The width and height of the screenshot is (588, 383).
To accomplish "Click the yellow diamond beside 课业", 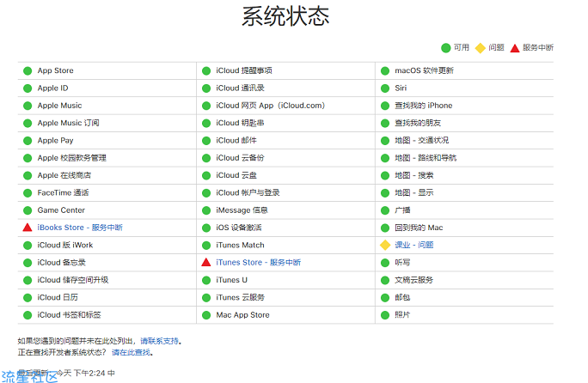I will pos(385,245).
